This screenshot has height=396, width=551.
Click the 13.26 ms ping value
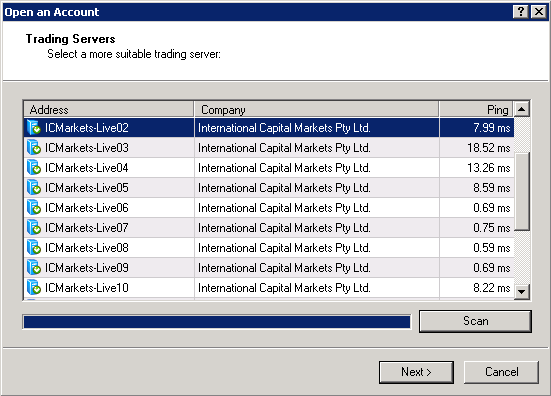(489, 168)
